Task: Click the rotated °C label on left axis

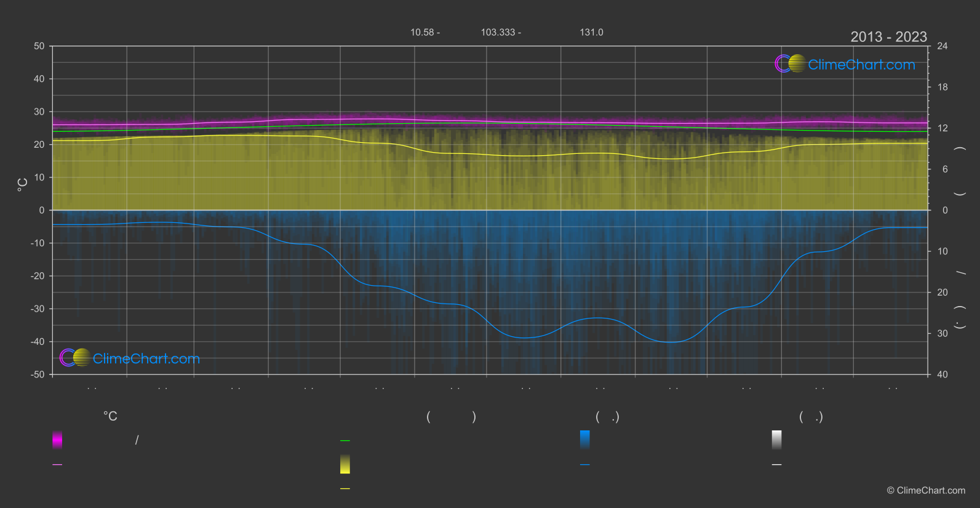Action: coord(23,185)
